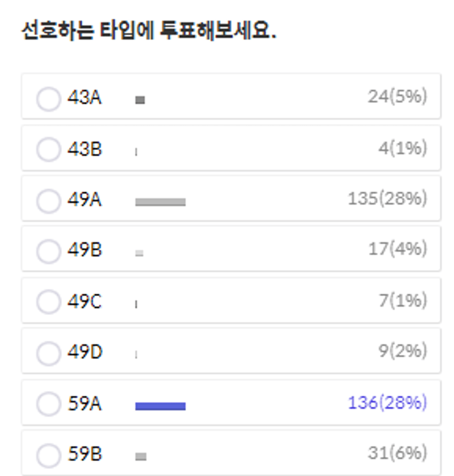Click the 24(5%) vote count
Viewport: 454px width, 476px height.
(397, 97)
